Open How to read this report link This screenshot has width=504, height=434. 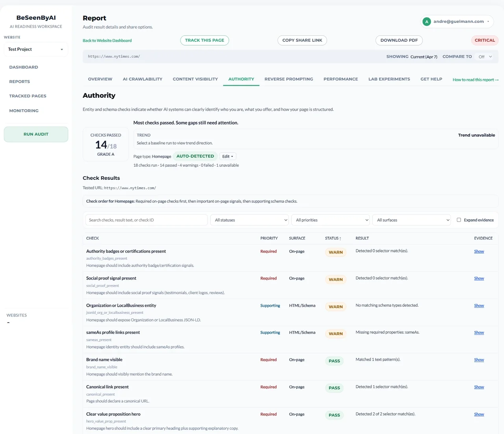click(x=476, y=80)
